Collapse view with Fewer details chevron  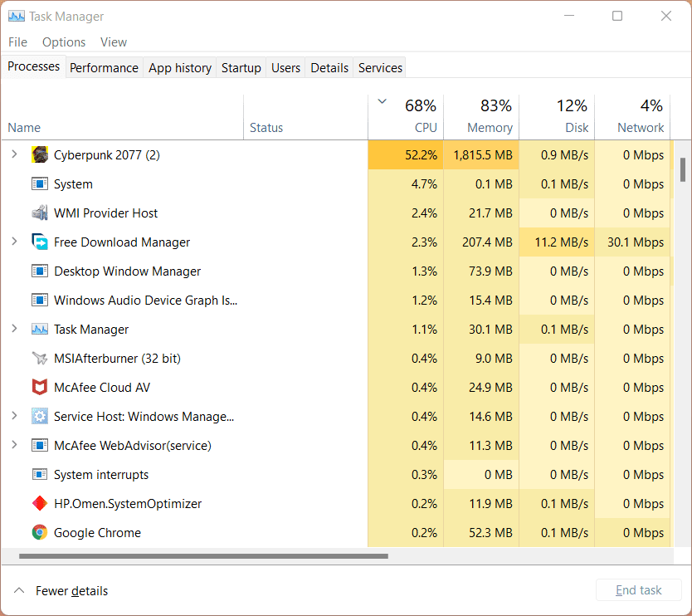19,590
